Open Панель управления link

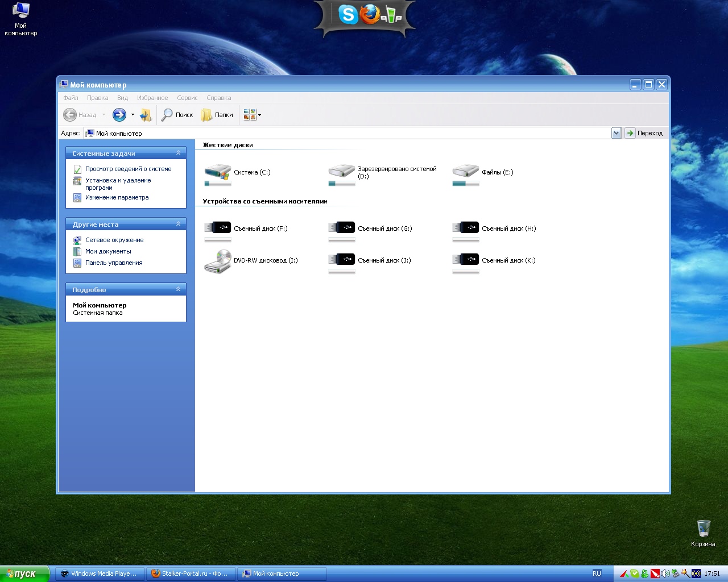(x=114, y=263)
